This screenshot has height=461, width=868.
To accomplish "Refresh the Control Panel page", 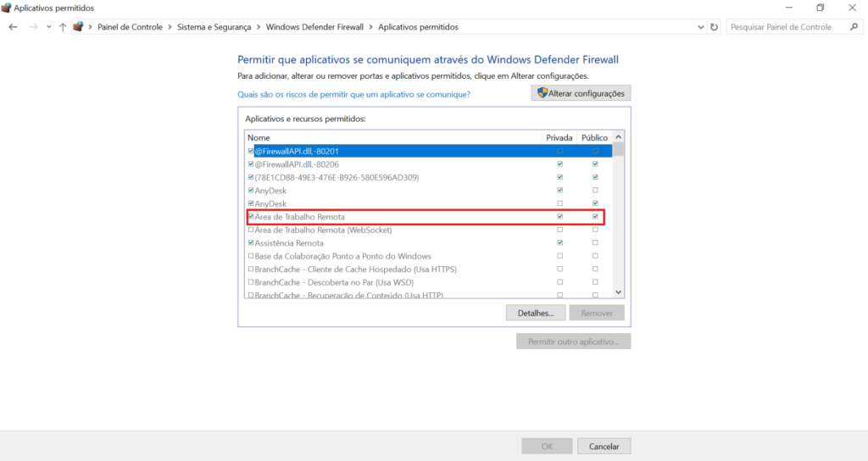I will [x=714, y=26].
